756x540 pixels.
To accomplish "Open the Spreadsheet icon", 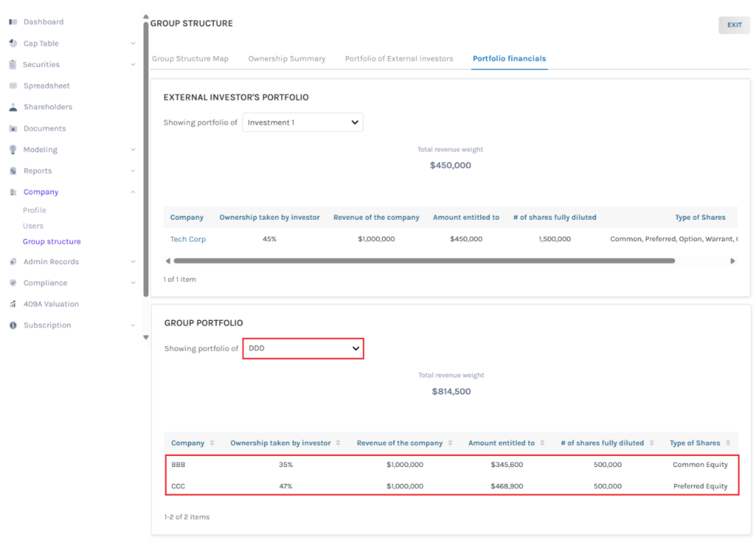I will [x=12, y=86].
